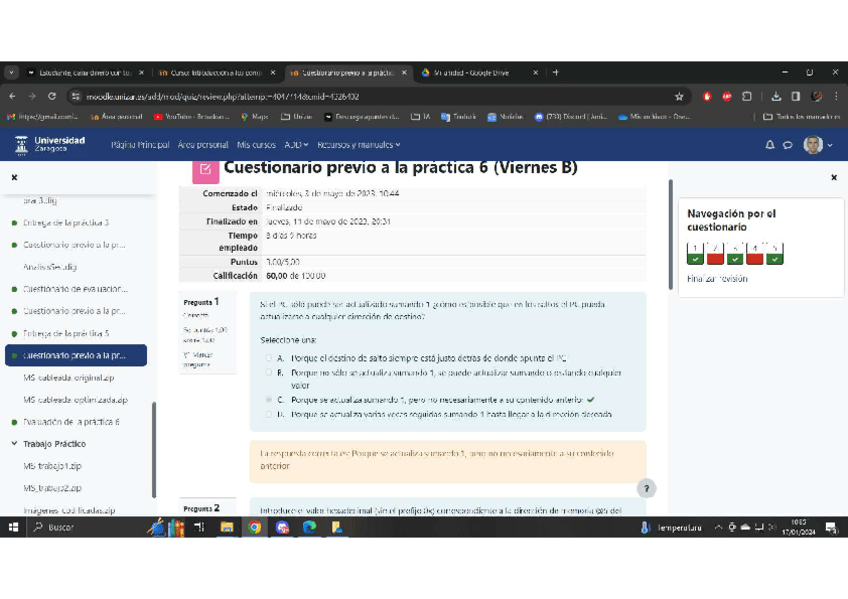Open the notifications bell icon
This screenshot has width=848, height=599.
click(x=770, y=144)
